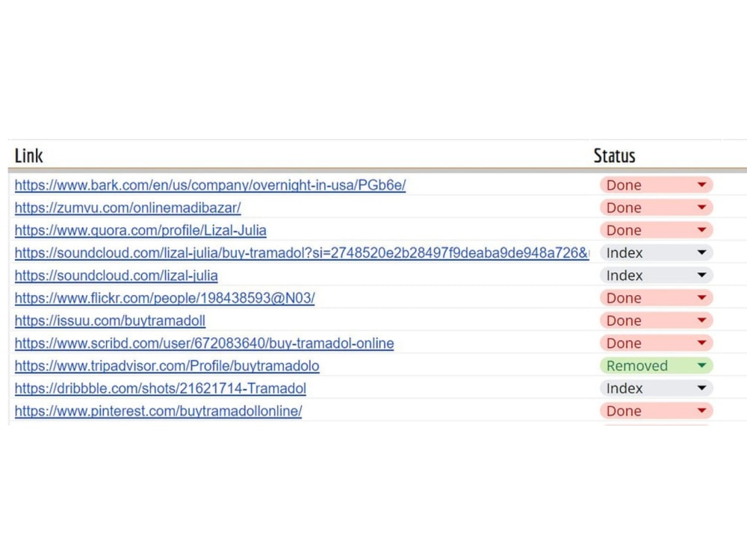Open the soundcloud.com/lizal-julia profile link
The height and width of the screenshot is (560, 747).
[117, 276]
